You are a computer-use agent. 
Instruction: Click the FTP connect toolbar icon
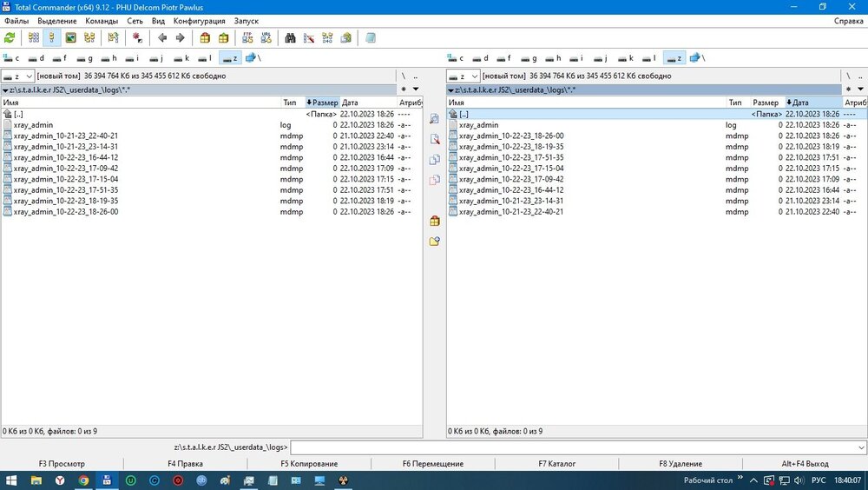pos(248,37)
